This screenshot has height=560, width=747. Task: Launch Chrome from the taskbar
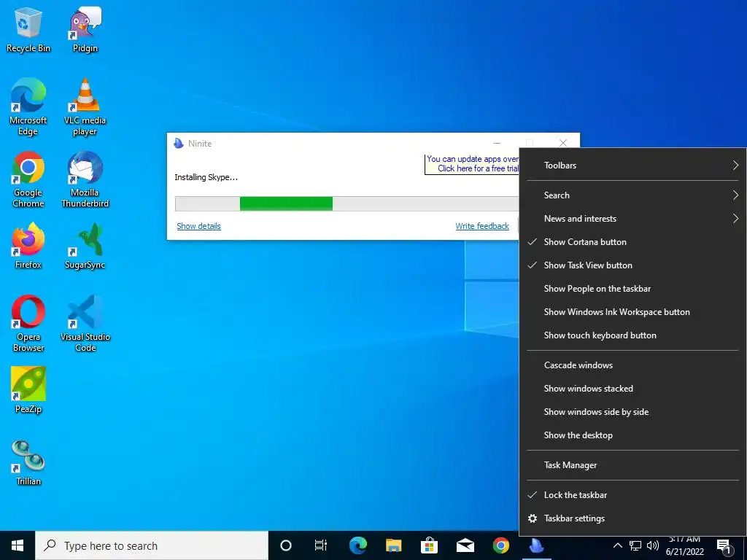500,545
